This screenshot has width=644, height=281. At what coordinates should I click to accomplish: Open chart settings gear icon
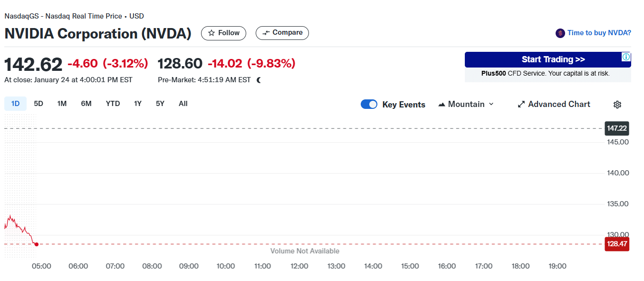617,105
